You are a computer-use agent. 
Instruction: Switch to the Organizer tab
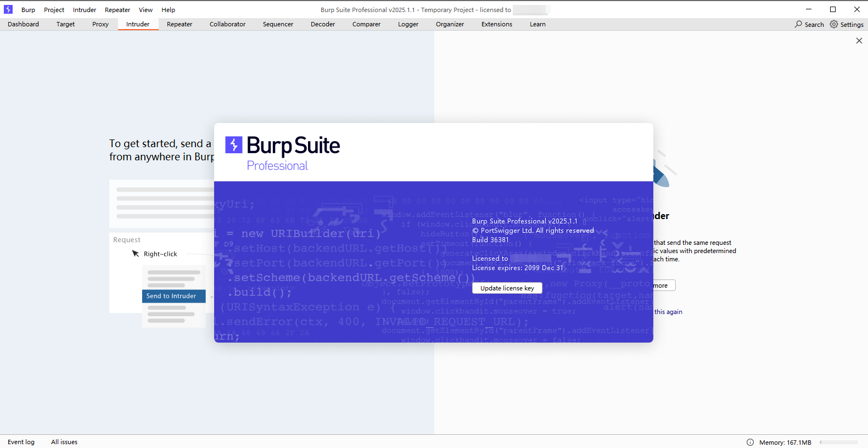pyautogui.click(x=450, y=24)
